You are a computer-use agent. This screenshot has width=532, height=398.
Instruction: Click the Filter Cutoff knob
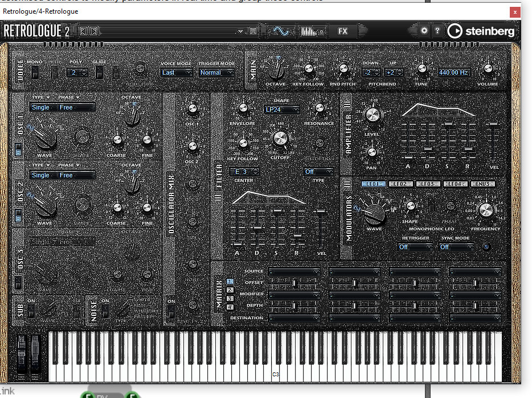pos(280,138)
